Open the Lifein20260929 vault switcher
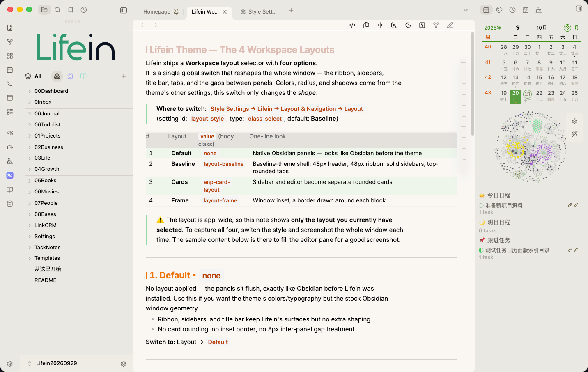 52,363
